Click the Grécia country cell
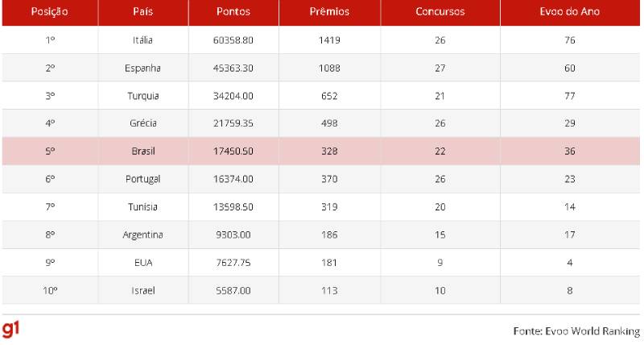 [143, 123]
